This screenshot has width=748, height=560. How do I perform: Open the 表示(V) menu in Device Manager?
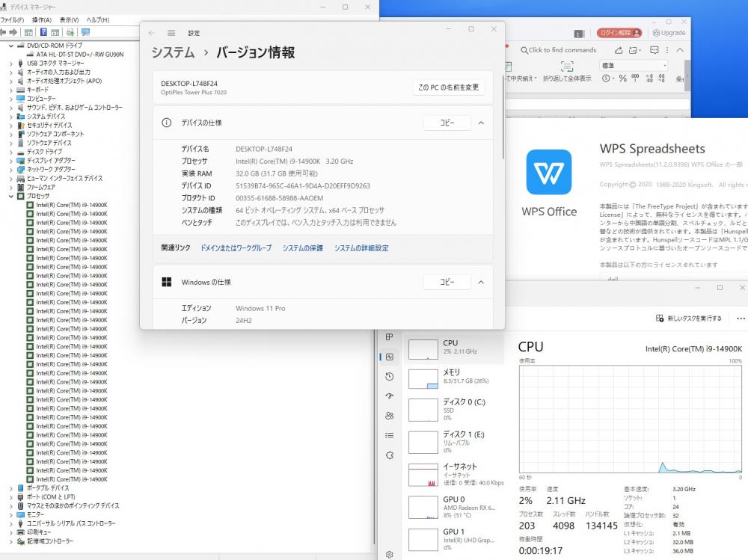pos(69,20)
